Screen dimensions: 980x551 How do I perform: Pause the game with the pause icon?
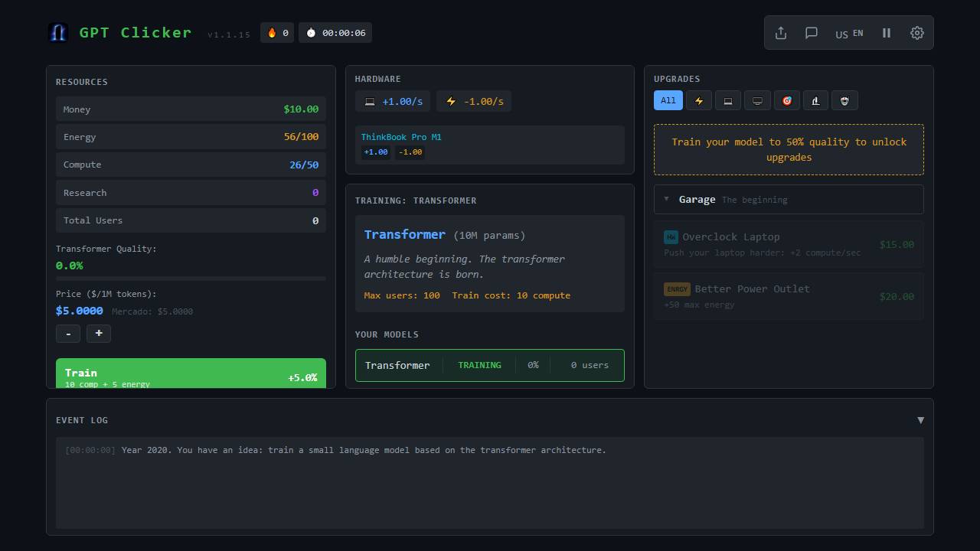click(x=887, y=33)
